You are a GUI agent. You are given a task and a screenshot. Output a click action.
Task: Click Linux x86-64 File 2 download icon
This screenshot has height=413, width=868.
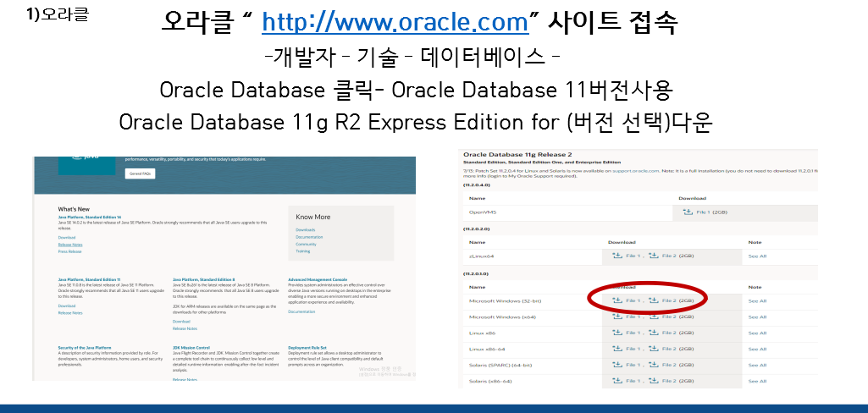(654, 349)
